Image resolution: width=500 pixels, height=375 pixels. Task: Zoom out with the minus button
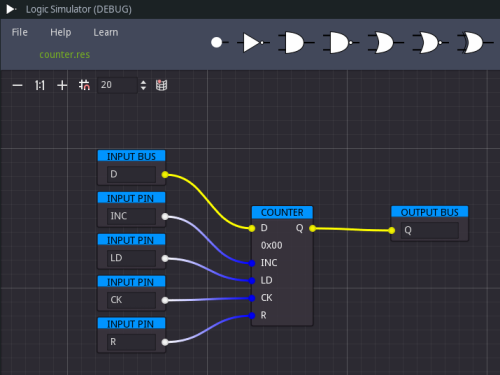point(17,85)
